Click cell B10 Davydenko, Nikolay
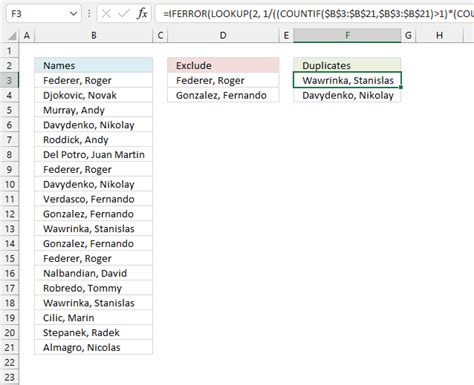 click(x=94, y=184)
